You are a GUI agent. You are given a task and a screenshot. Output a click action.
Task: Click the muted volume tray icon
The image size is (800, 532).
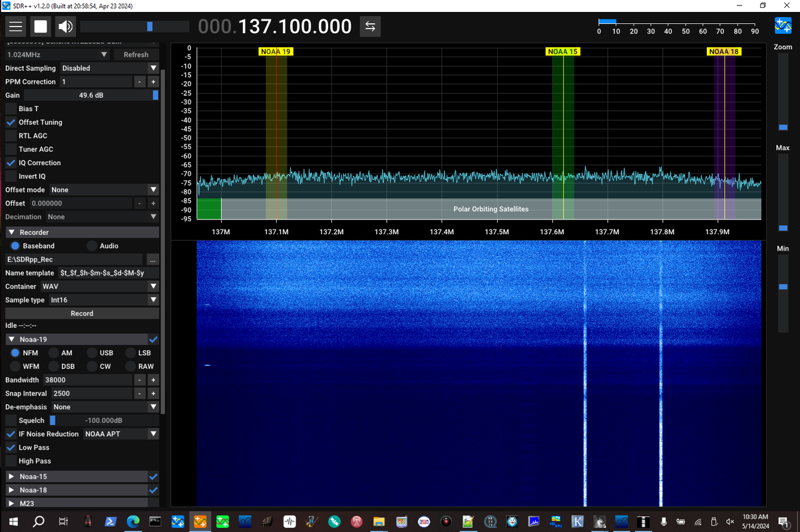coord(730,522)
